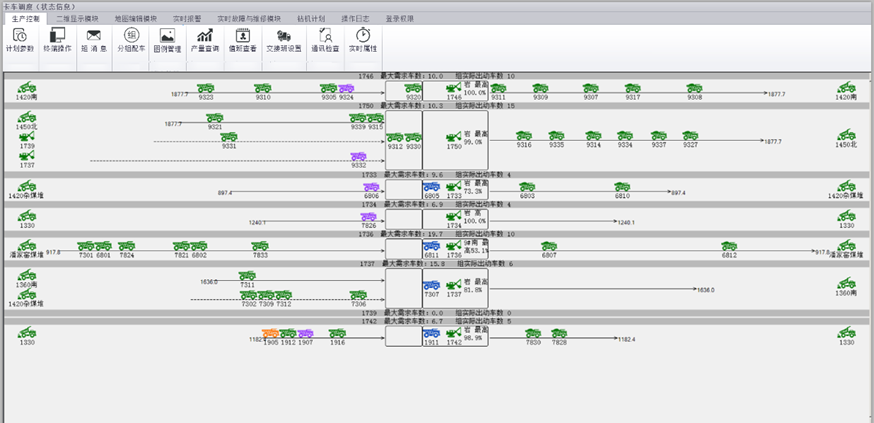
Task: Launch 通讯检查 communication check
Action: (x=325, y=40)
